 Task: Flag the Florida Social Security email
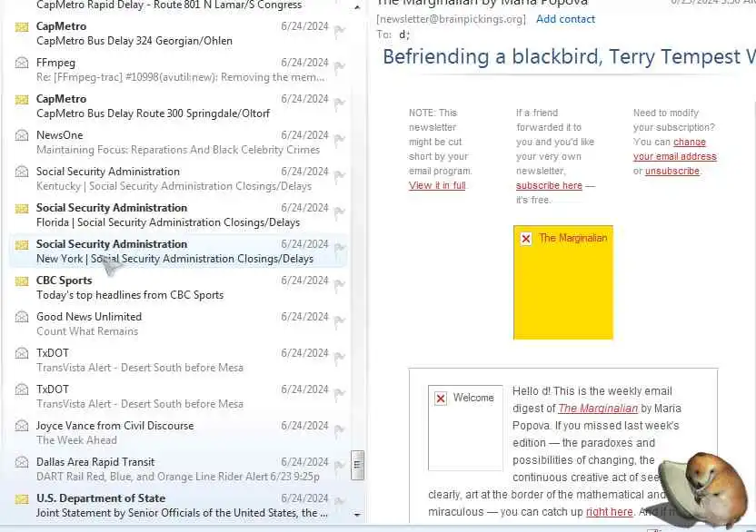pos(340,212)
